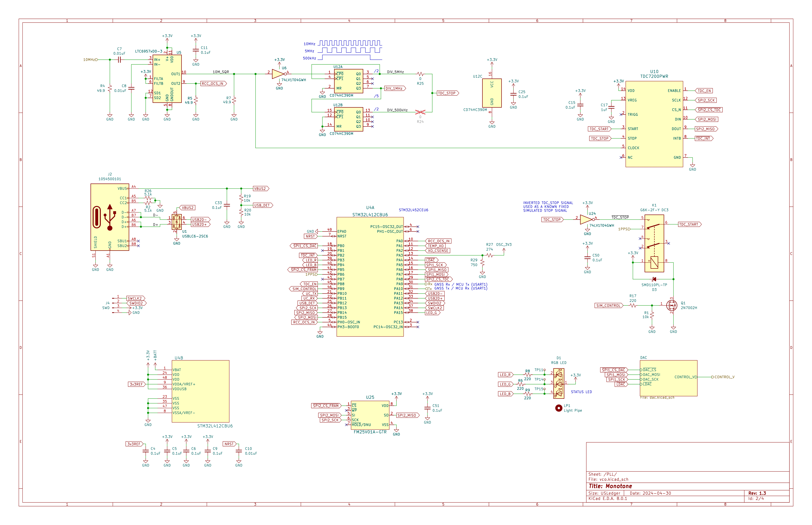Click the D1 RGB LED symbol
This screenshot has width=812, height=525.
click(559, 383)
